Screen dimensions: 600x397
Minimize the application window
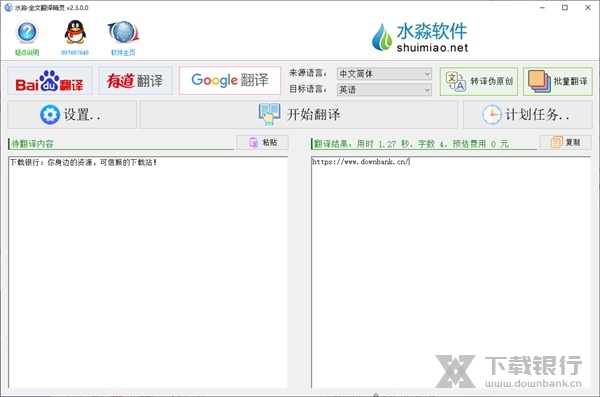(x=542, y=8)
